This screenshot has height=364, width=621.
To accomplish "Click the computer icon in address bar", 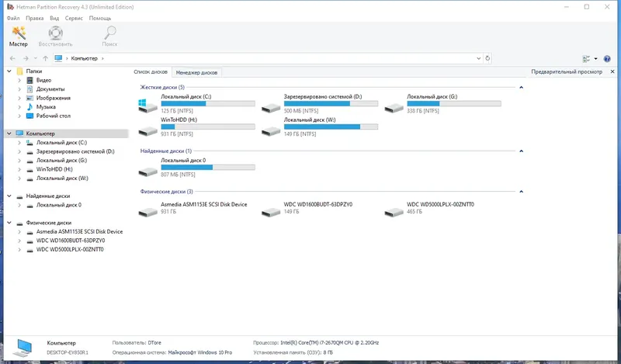I will pyautogui.click(x=59, y=58).
